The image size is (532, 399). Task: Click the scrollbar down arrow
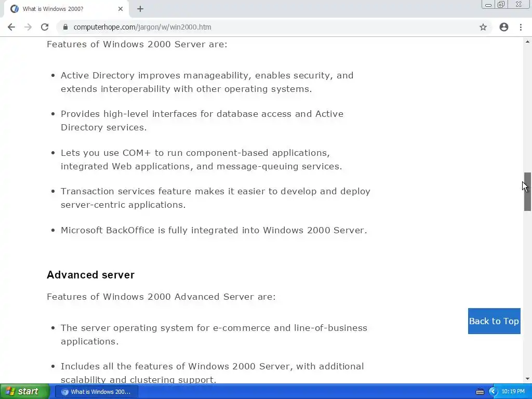click(527, 379)
